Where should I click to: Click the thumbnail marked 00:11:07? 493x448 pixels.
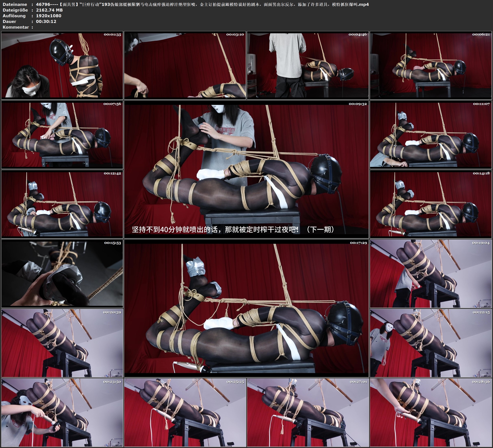(431, 135)
